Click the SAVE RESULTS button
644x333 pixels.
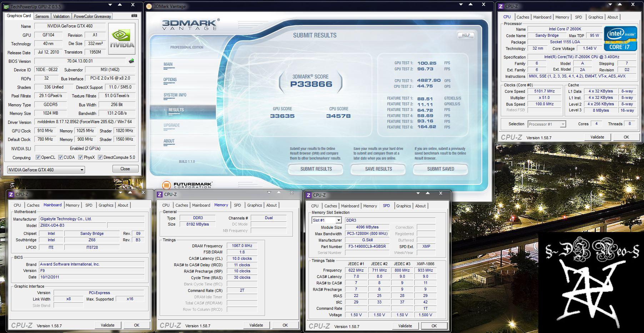coord(378,169)
